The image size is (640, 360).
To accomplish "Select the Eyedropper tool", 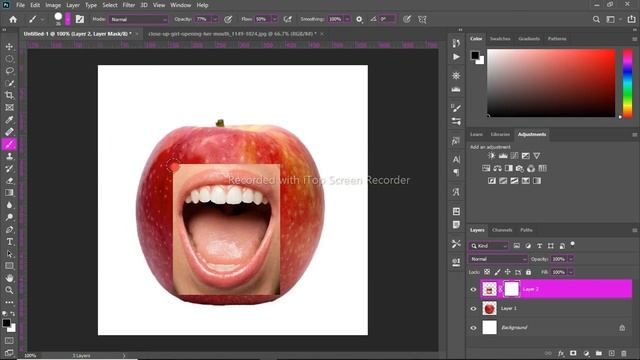I will (9, 120).
